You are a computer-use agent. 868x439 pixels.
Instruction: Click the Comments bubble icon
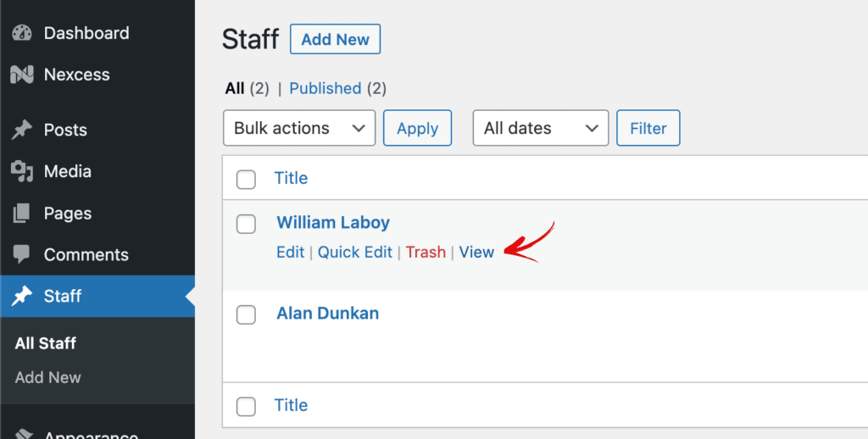click(21, 255)
